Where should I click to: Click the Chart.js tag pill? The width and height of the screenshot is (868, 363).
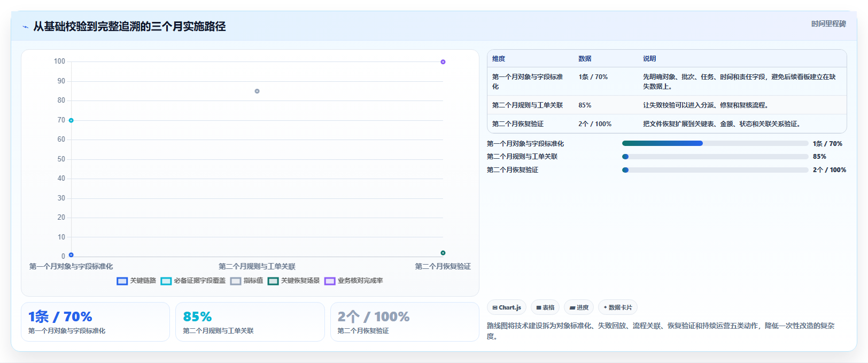pyautogui.click(x=507, y=307)
